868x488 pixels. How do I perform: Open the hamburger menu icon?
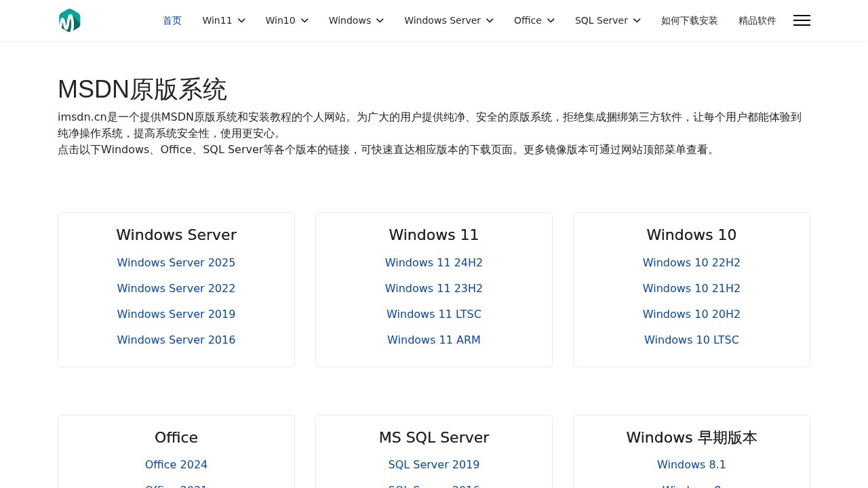pyautogui.click(x=802, y=20)
